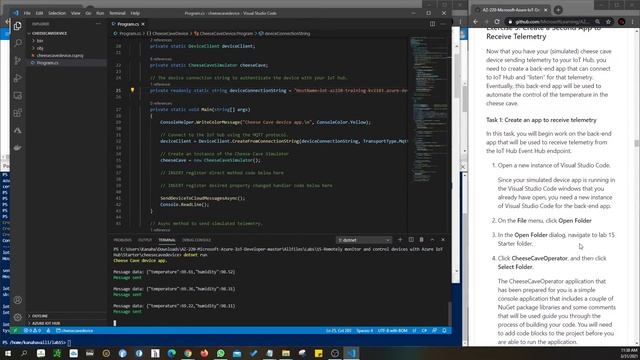
Task: Open the Help menu
Action: [135, 13]
